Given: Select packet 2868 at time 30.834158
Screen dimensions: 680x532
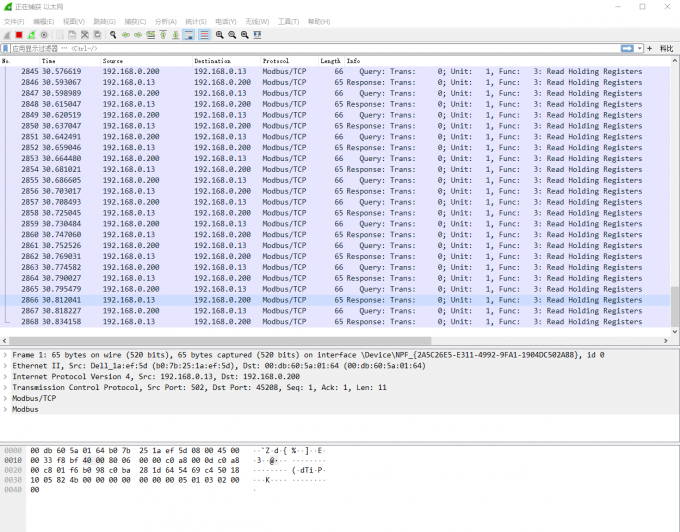Looking at the screenshot, I should [x=335, y=322].
